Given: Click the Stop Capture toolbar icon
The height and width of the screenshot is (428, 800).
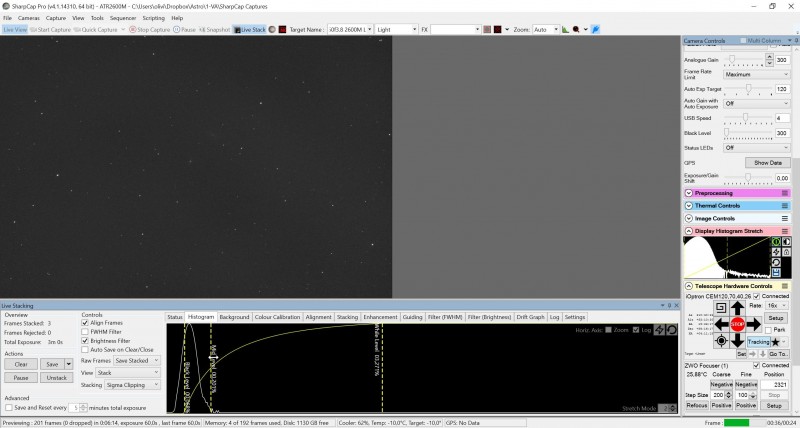Looking at the screenshot, I should [149, 30].
